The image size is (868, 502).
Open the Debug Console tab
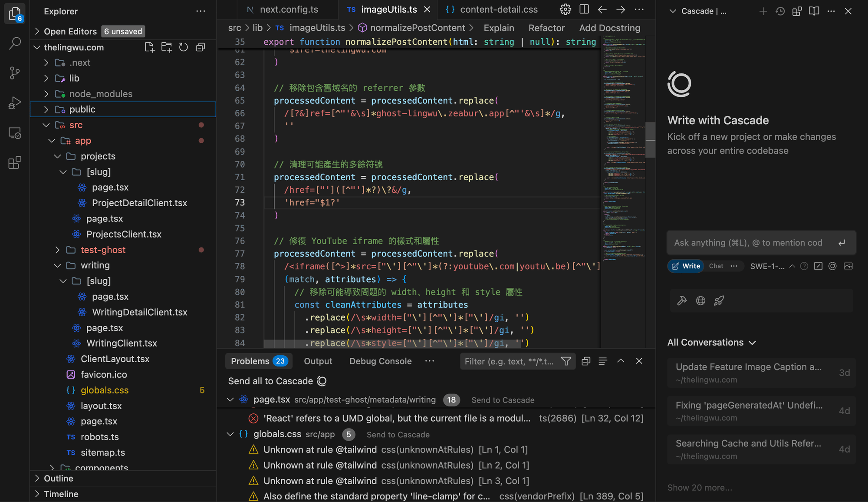(381, 361)
